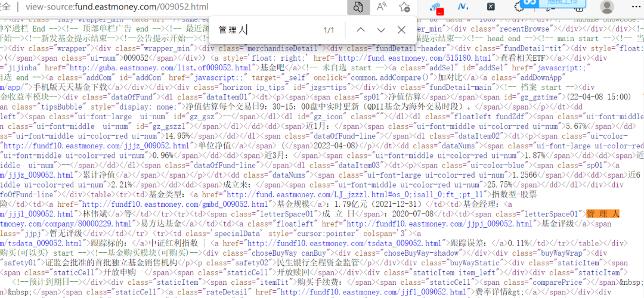The width and height of the screenshot is (644, 298).
Task: Go to previous find result arrow
Action: pyautogui.click(x=360, y=30)
